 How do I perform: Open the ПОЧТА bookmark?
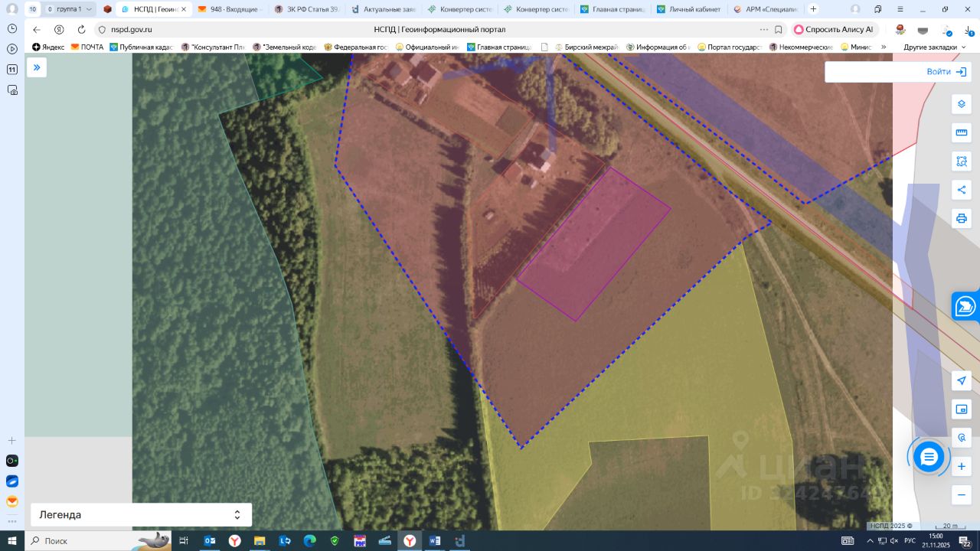(87, 47)
